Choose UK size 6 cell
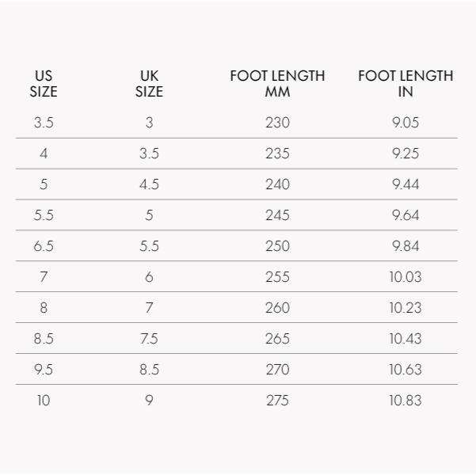476x475 pixels. click(x=149, y=277)
